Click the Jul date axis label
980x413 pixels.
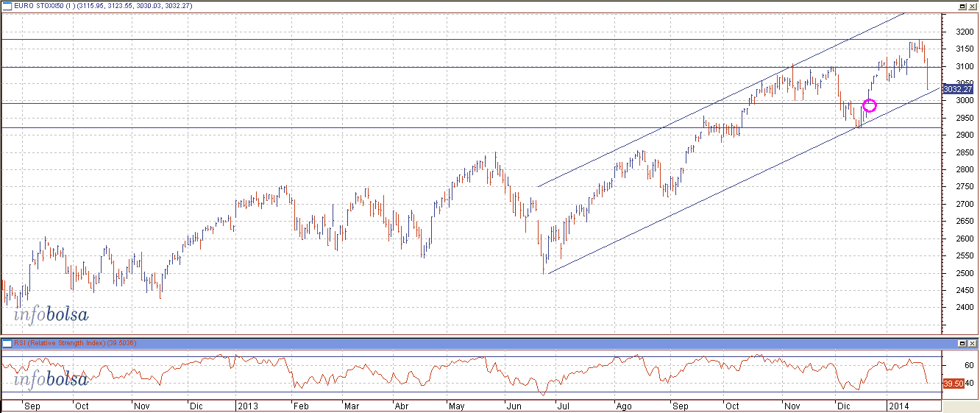(x=564, y=406)
